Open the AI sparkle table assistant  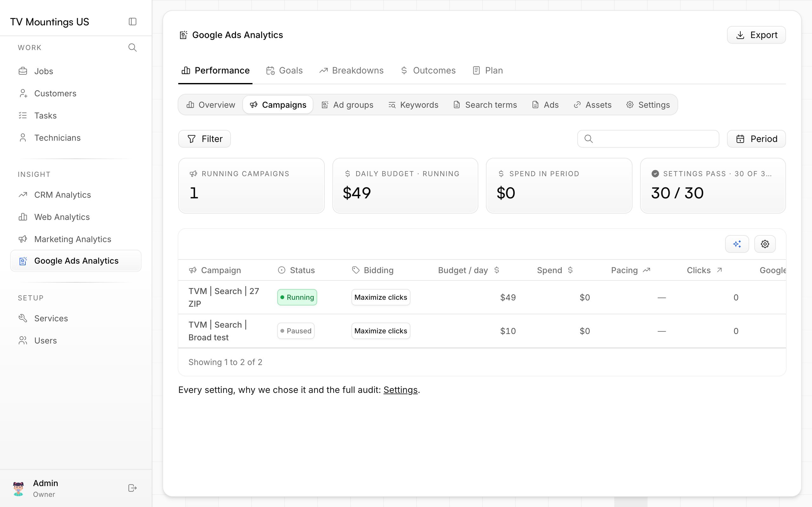[737, 244]
